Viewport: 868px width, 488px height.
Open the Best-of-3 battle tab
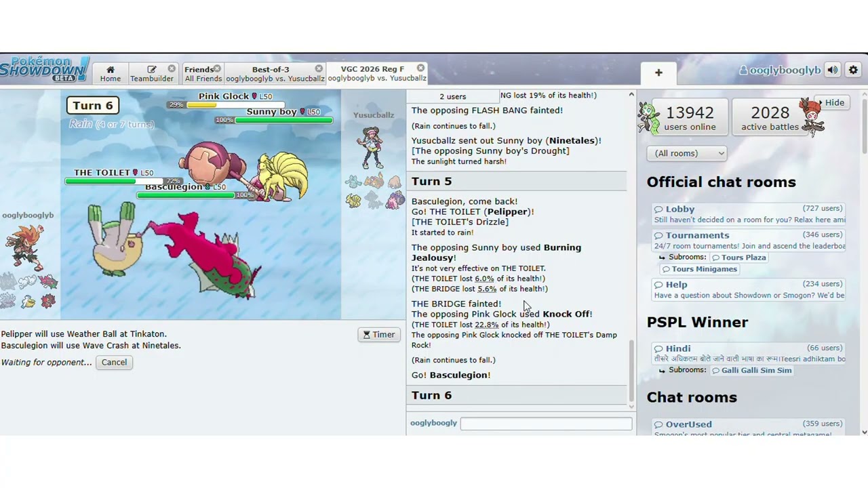click(275, 74)
